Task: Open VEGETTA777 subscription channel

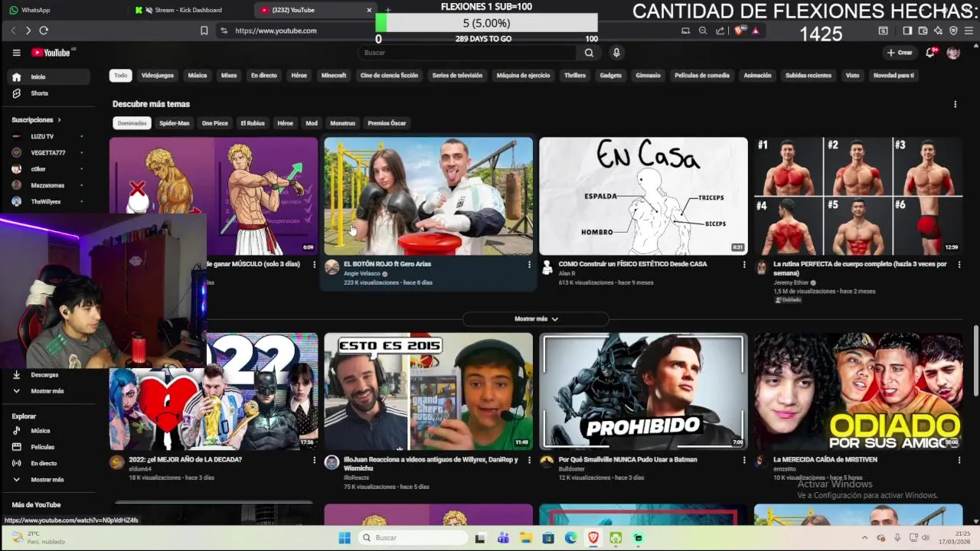Action: point(49,153)
